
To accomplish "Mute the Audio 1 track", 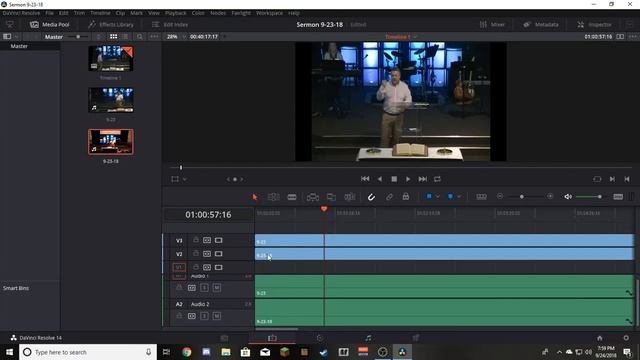I will coord(217,288).
